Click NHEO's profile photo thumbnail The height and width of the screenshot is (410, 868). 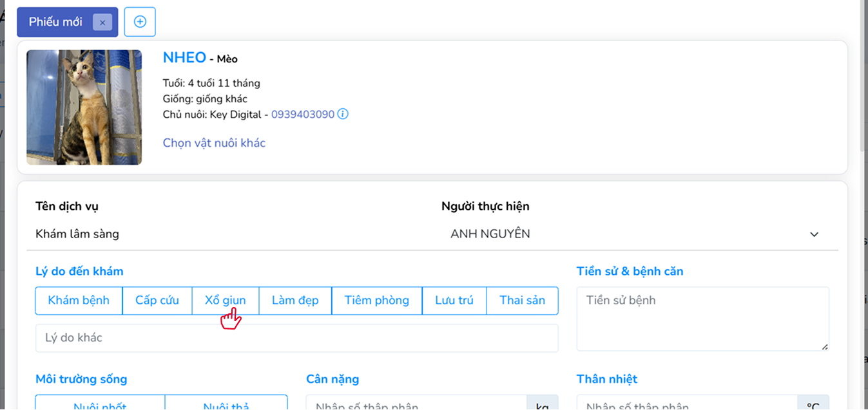coord(84,107)
